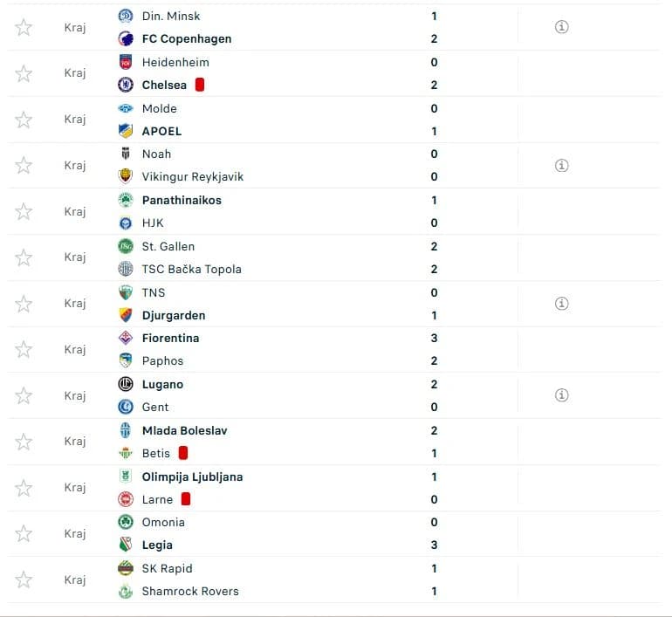
Task: Star the SK Rapid vs Shamrock Rovers match
Action: [24, 580]
